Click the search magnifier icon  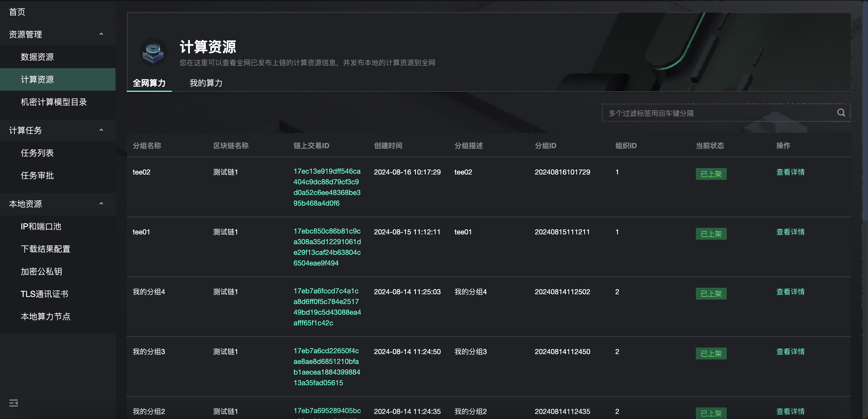point(841,113)
